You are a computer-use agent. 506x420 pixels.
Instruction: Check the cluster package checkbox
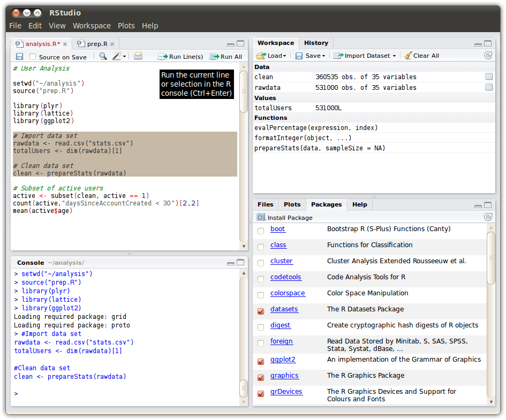coord(261,263)
